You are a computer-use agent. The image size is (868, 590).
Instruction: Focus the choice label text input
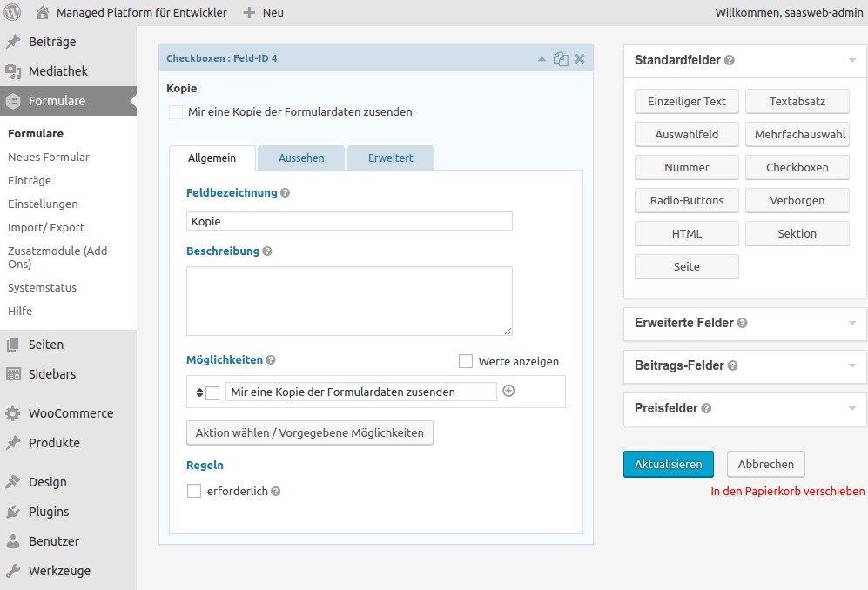(361, 392)
